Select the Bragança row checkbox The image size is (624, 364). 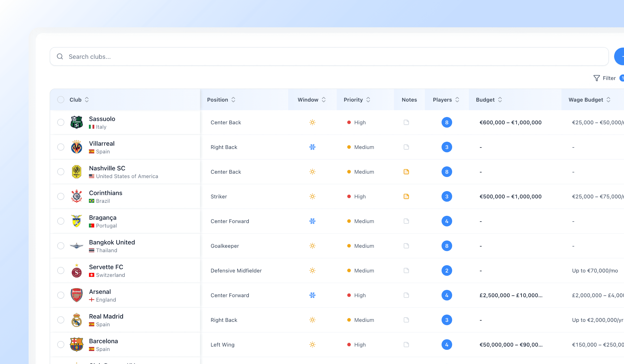pyautogui.click(x=61, y=221)
